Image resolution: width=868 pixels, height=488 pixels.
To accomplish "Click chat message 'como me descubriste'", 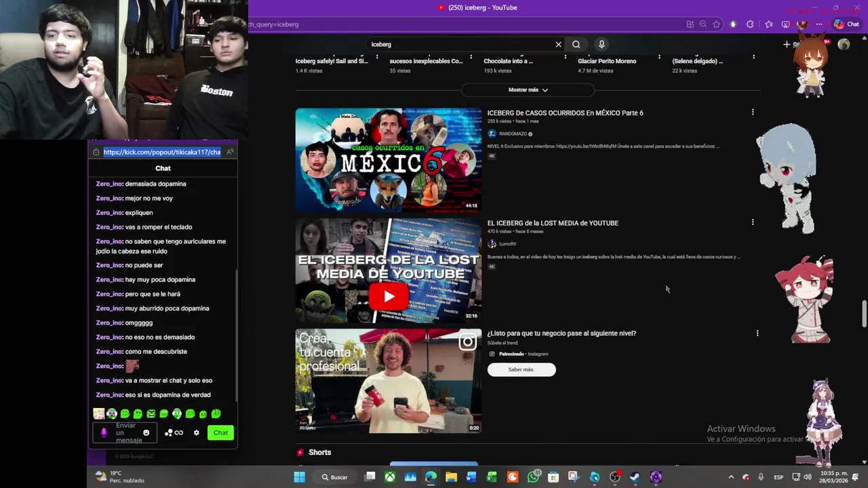I will tap(156, 351).
